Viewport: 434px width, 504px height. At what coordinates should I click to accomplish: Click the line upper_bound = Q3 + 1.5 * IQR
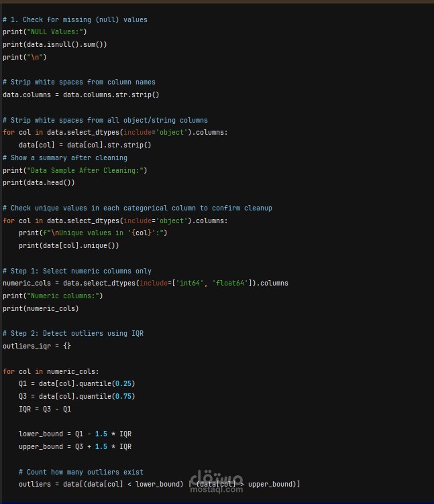[x=75, y=447]
